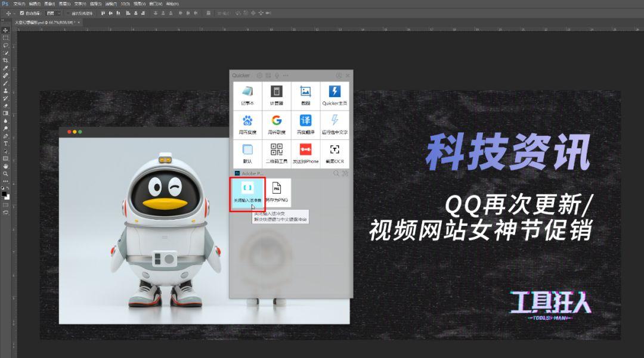Open the 二维码工具 QR code action
The width and height of the screenshot is (644, 358).
(x=277, y=154)
